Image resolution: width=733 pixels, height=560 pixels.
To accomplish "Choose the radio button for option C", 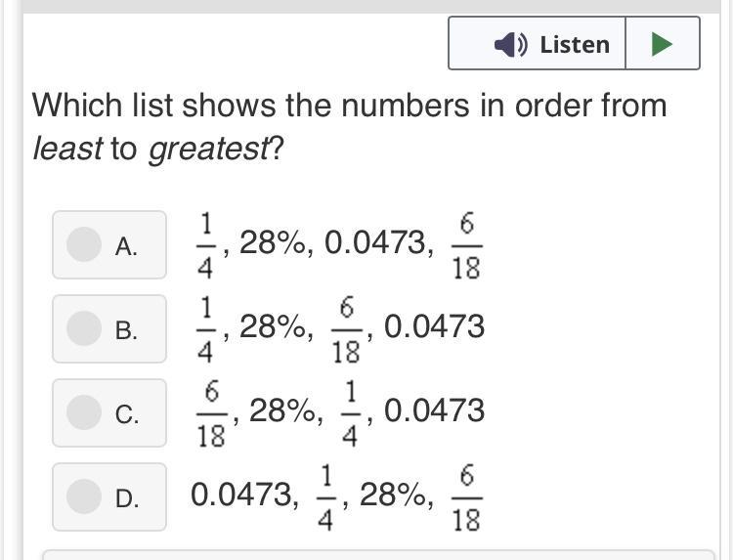I will point(84,412).
